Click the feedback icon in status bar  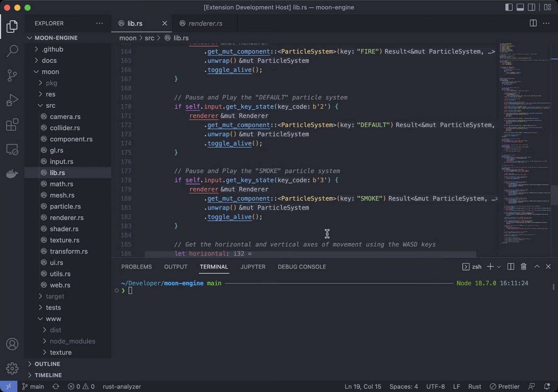(531, 386)
